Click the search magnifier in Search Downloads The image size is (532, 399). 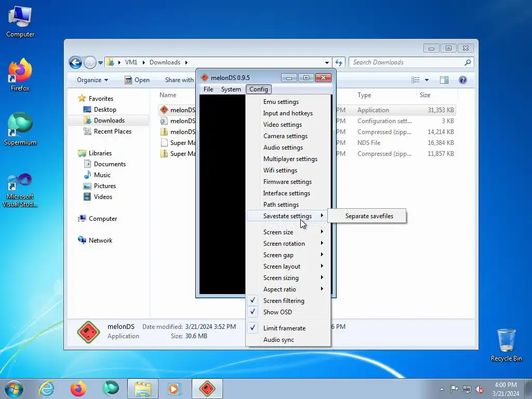coord(468,62)
